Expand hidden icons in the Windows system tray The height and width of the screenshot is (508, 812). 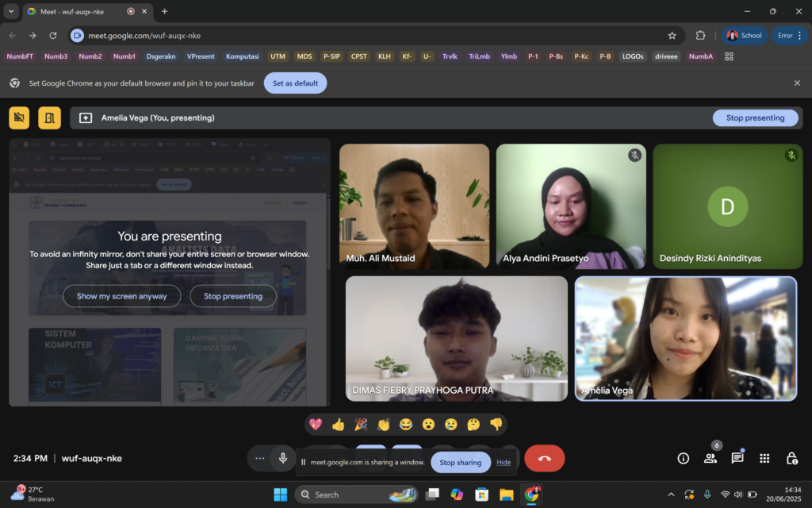pyautogui.click(x=671, y=495)
